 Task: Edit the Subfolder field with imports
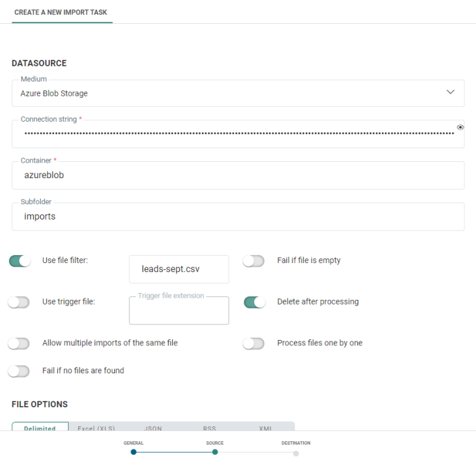pyautogui.click(x=238, y=217)
